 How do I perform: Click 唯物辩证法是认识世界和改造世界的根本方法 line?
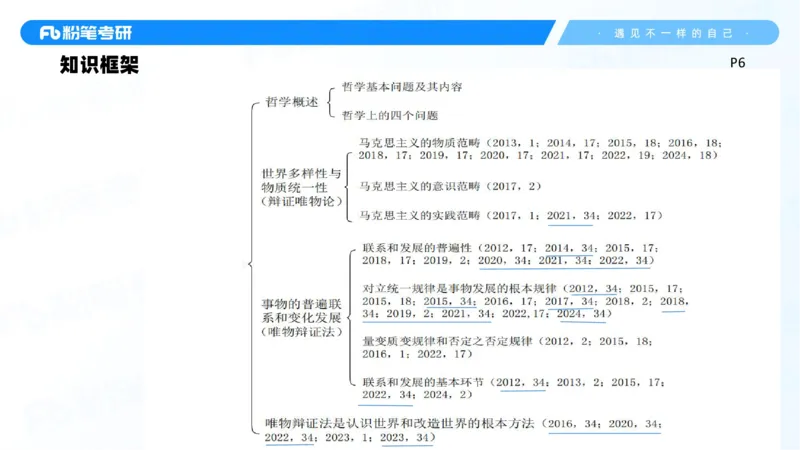tap(463, 430)
